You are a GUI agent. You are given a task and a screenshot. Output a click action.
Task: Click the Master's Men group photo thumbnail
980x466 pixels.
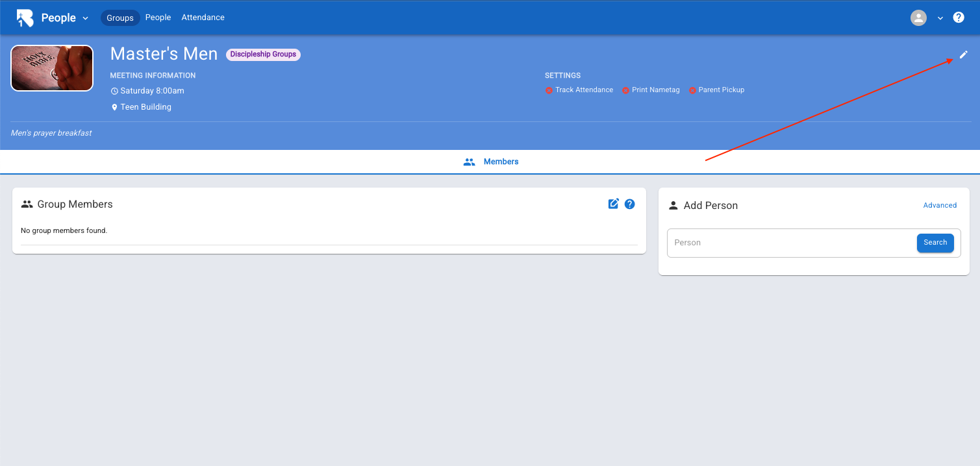[52, 68]
